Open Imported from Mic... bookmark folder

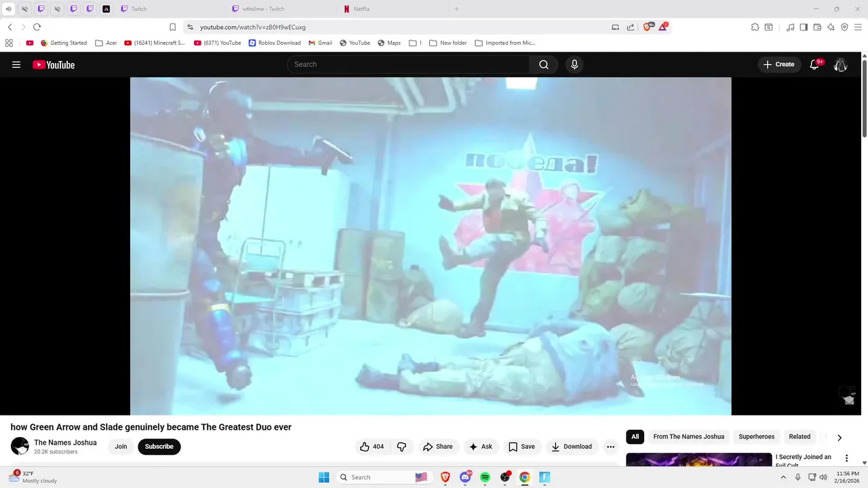(x=505, y=43)
